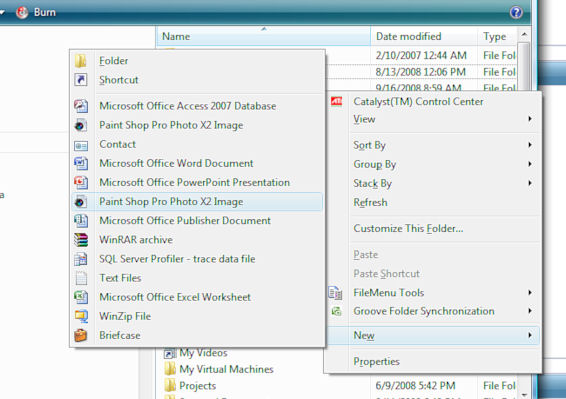Expand Groove Folder Synchronization submenu arrow

coord(530,311)
